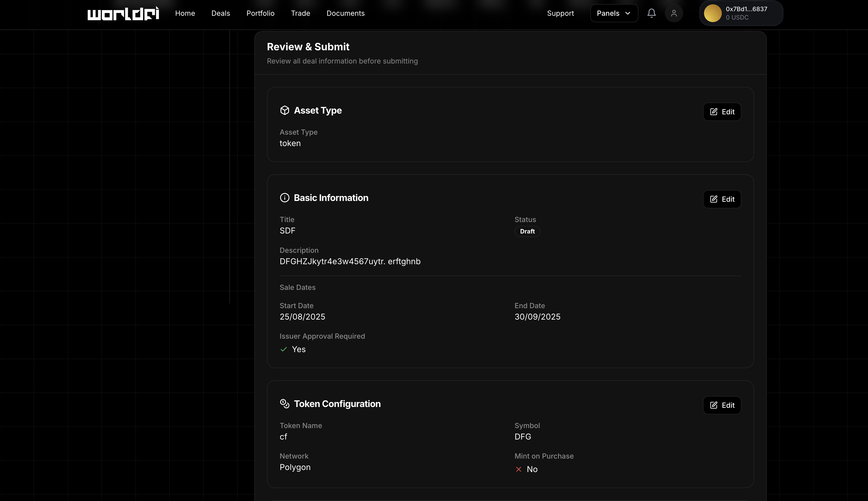Open the Documents section
The width and height of the screenshot is (868, 501).
pyautogui.click(x=345, y=13)
